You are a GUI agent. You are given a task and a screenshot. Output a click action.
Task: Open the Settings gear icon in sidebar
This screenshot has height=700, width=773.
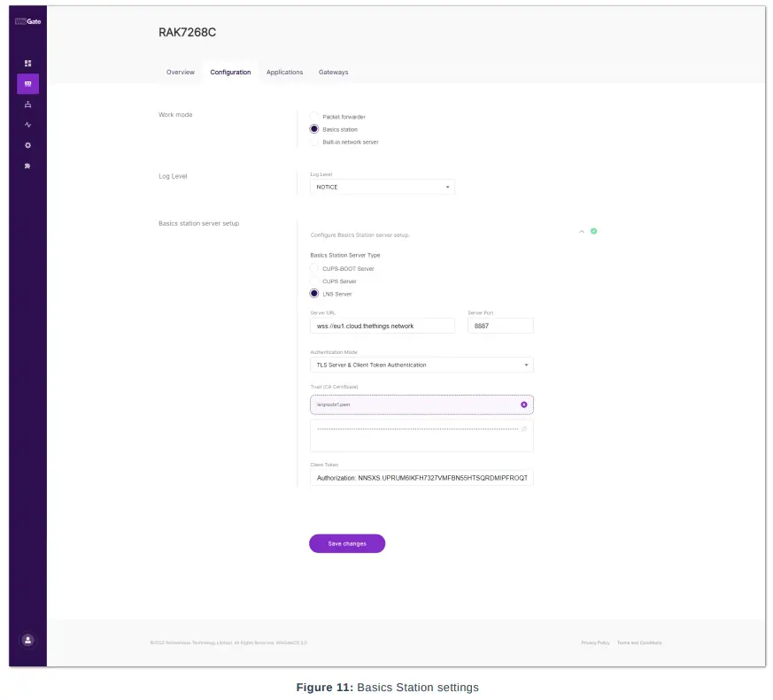coord(27,145)
